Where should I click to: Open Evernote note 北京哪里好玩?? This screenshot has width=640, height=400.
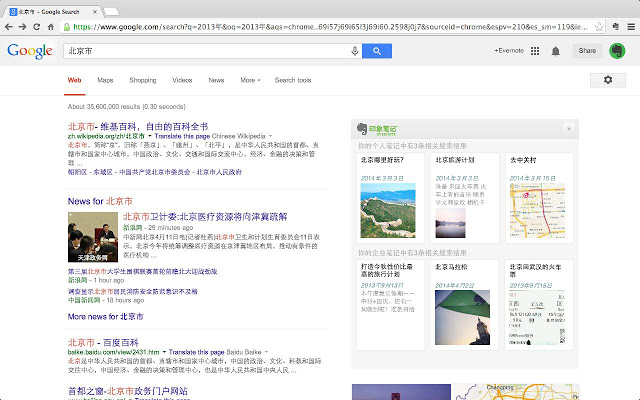390,198
